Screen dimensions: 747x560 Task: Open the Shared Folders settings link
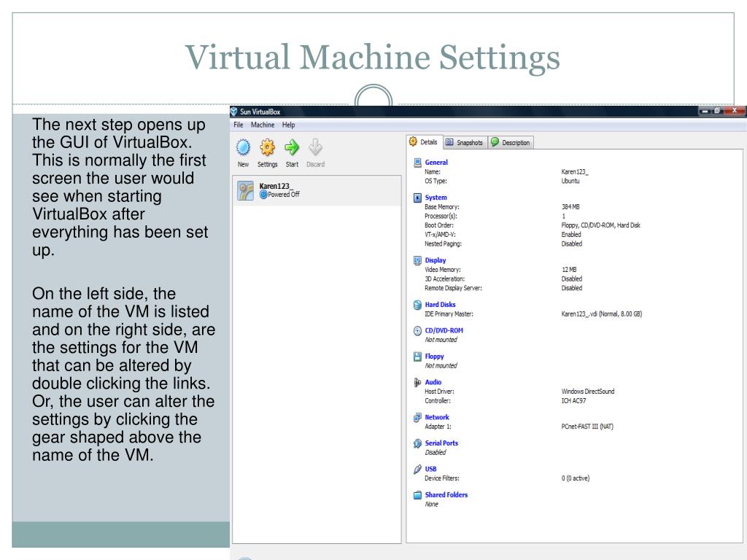(446, 495)
